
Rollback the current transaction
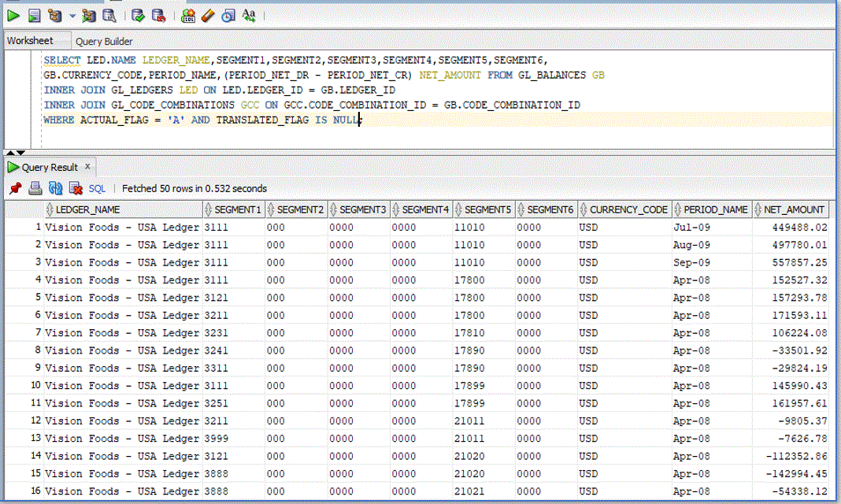tap(157, 13)
